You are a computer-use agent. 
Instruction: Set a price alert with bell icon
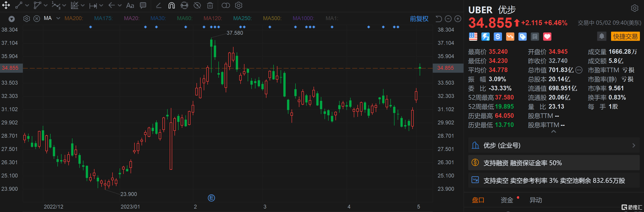click(x=602, y=36)
